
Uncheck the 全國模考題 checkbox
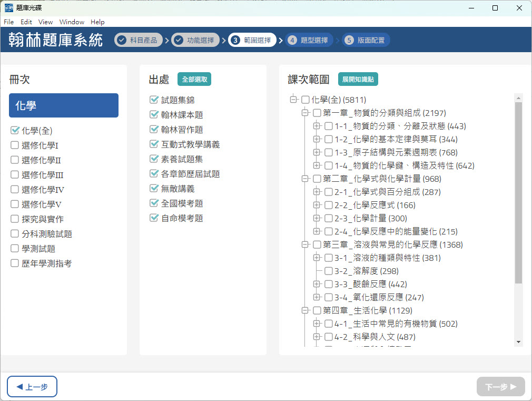154,203
